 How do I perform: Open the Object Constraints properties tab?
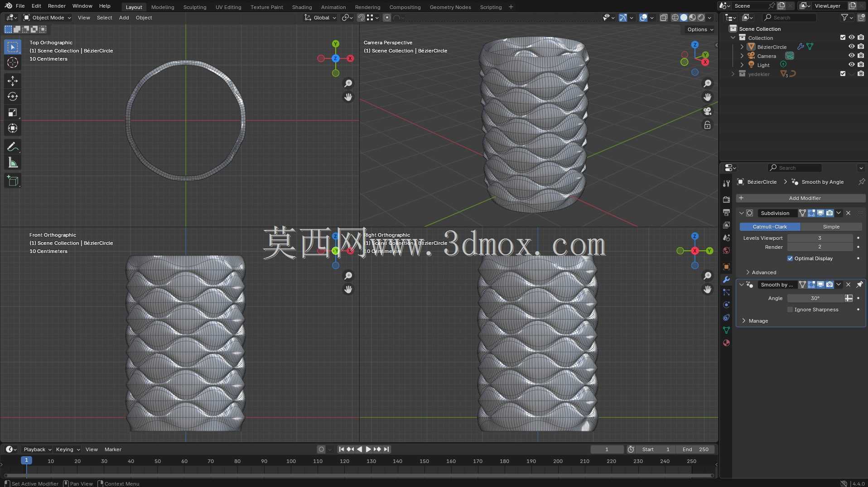click(x=726, y=317)
